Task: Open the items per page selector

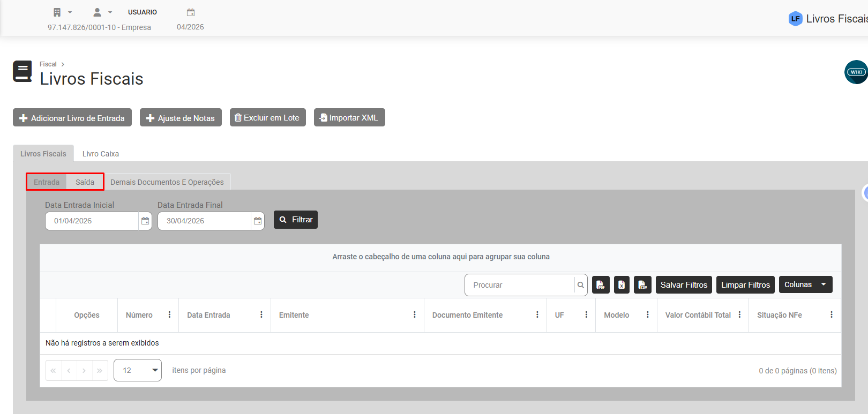Action: (x=138, y=370)
